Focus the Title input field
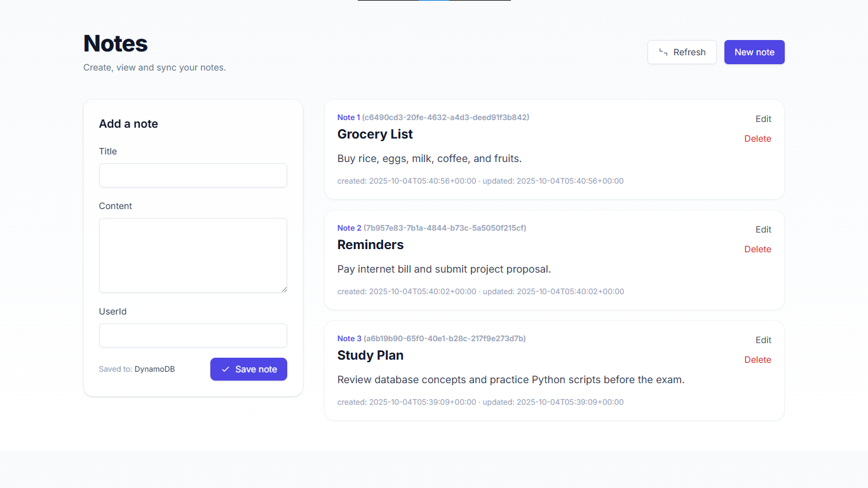 coord(193,175)
